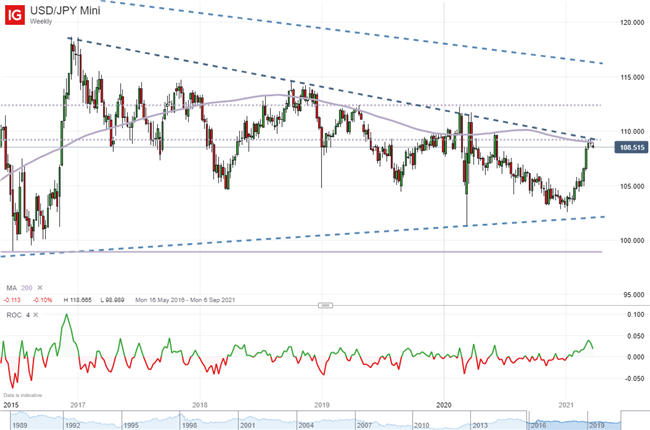Open the MA indicator settings label
The width and height of the screenshot is (650, 430).
12,288
